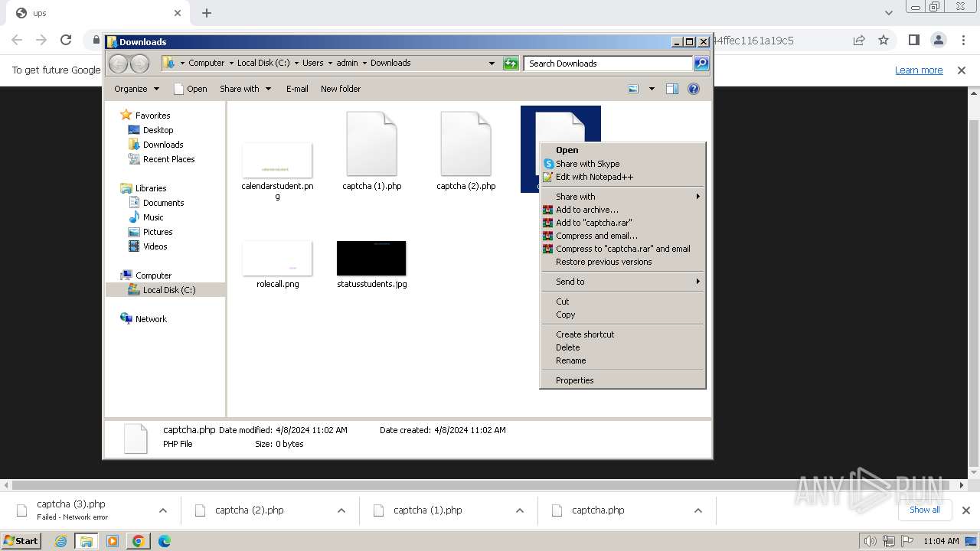The height and width of the screenshot is (551, 980).
Task: Choose Restore previous versions
Action: click(x=622, y=262)
